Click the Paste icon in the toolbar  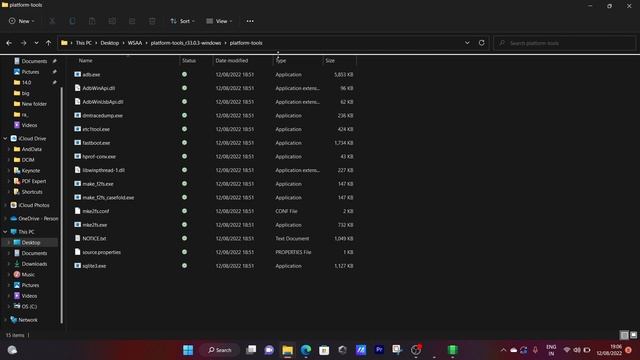click(92, 21)
